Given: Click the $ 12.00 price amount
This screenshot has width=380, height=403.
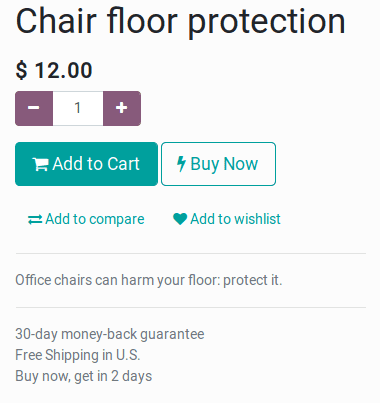Looking at the screenshot, I should click(54, 70).
